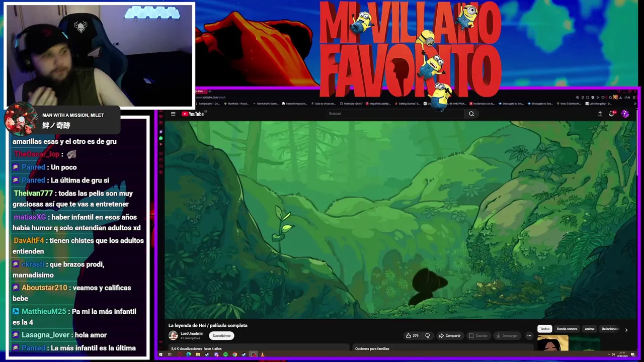Select the Banda sonora filter chip
This screenshot has height=362, width=644.
[x=567, y=329]
